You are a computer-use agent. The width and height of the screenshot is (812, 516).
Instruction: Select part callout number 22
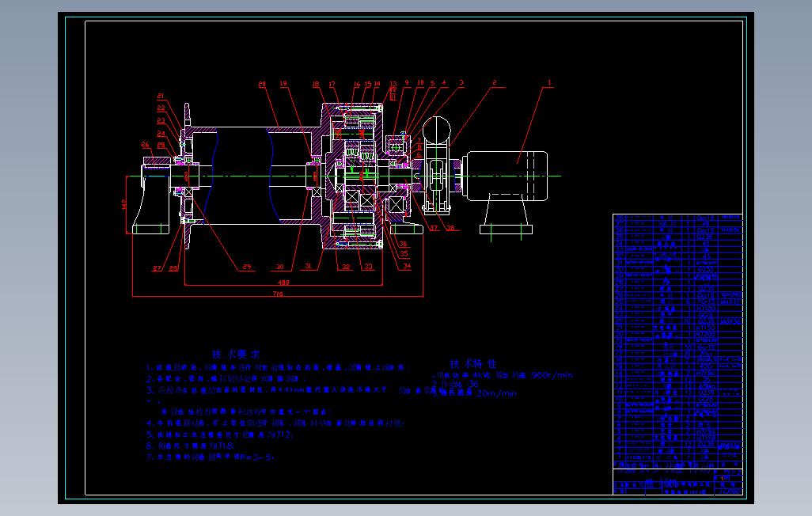[161, 108]
